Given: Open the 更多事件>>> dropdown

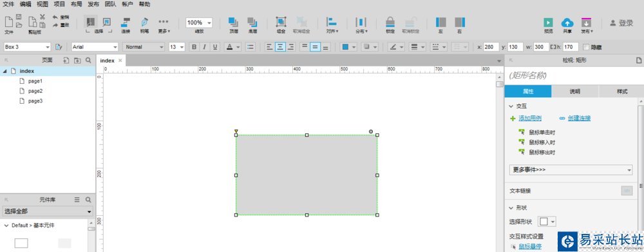Looking at the screenshot, I should [x=571, y=170].
